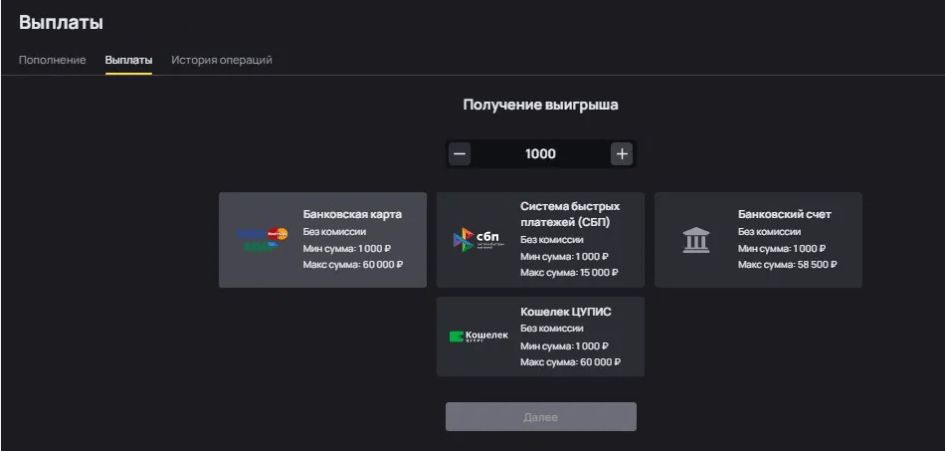
Task: Click the green Кошелек ЦУПИС logo
Action: [479, 337]
